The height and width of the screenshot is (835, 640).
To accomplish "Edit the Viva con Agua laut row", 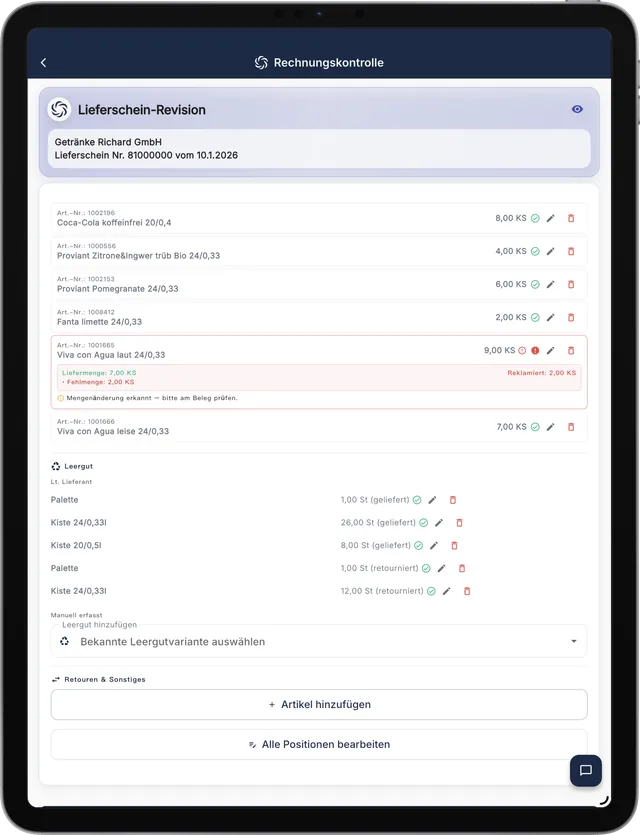I will pos(551,350).
